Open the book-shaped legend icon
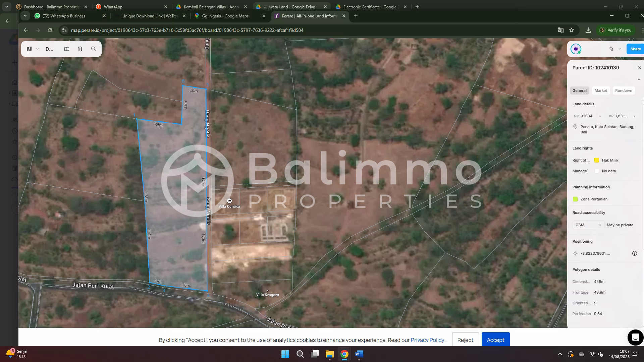 click(67, 49)
